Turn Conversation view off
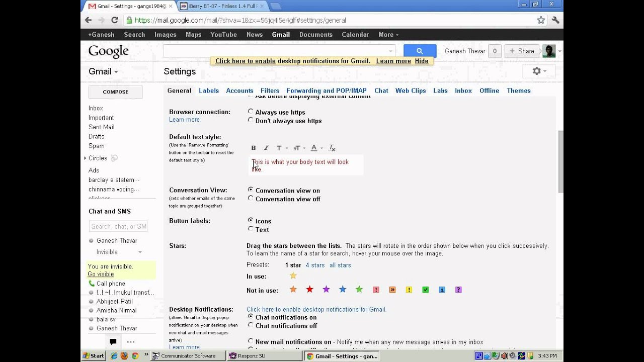 tap(251, 199)
